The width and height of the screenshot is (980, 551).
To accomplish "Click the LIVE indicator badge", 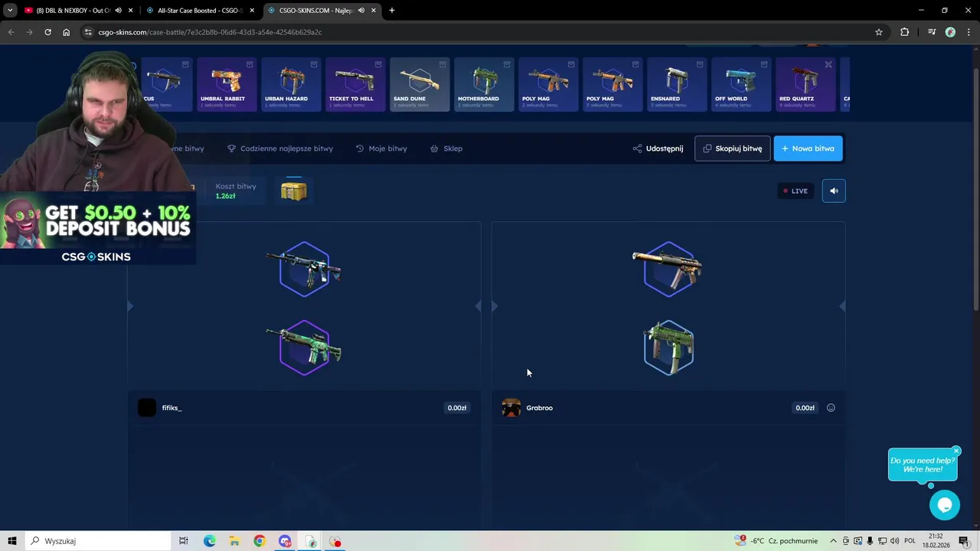I will tap(795, 191).
